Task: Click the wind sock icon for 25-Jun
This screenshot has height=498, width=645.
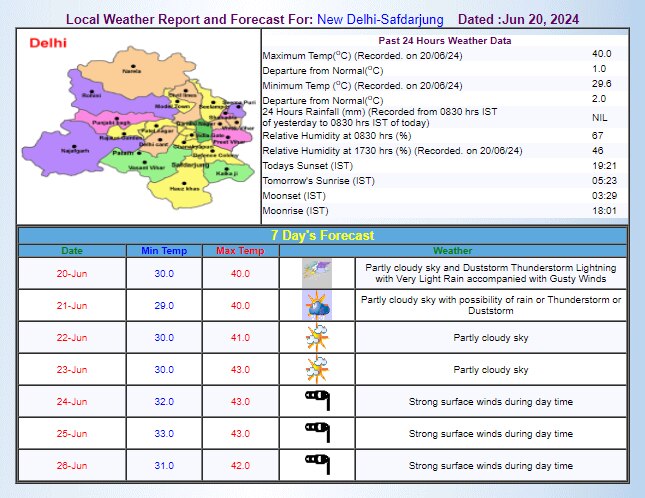Action: [316, 433]
